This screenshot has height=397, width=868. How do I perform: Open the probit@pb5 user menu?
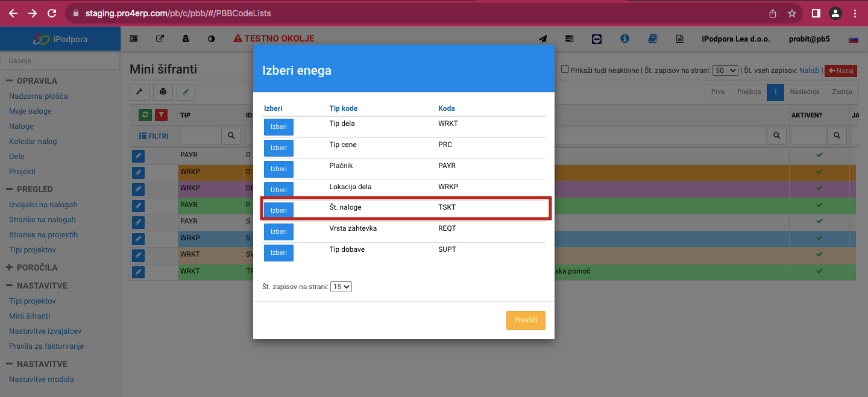809,39
